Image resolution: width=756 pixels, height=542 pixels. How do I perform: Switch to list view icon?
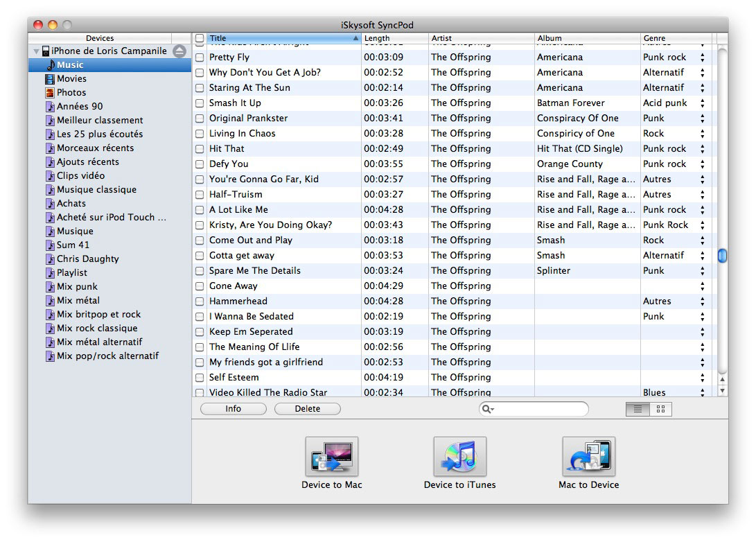coord(638,409)
